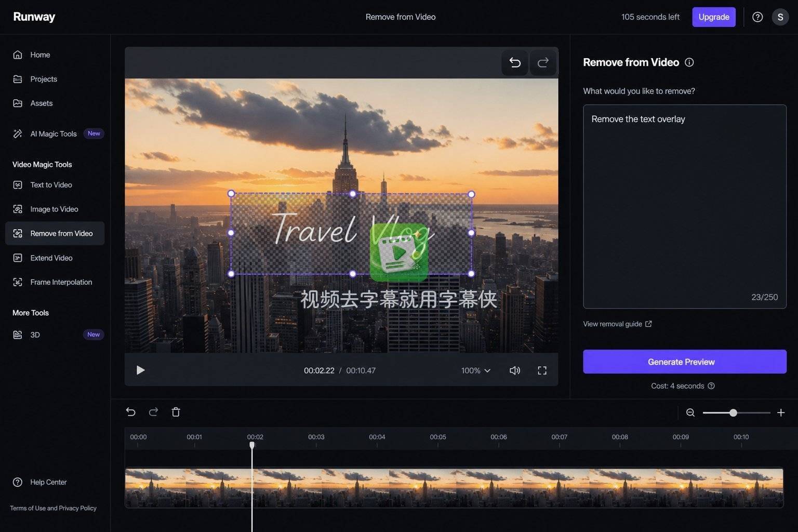
Task: Click the redo arrow above video canvas
Action: coord(543,63)
